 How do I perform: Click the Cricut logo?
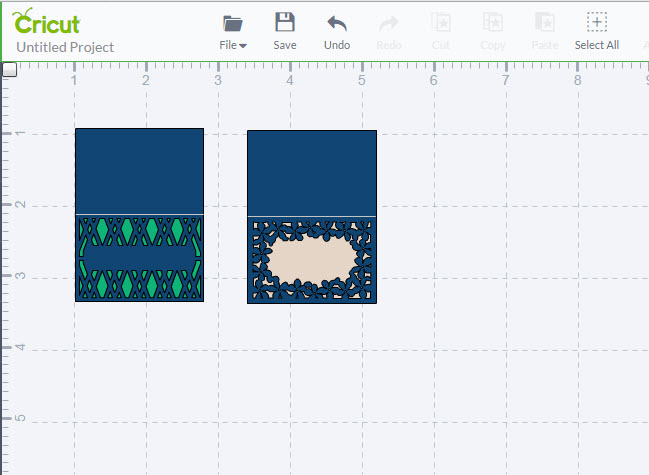pyautogui.click(x=47, y=23)
